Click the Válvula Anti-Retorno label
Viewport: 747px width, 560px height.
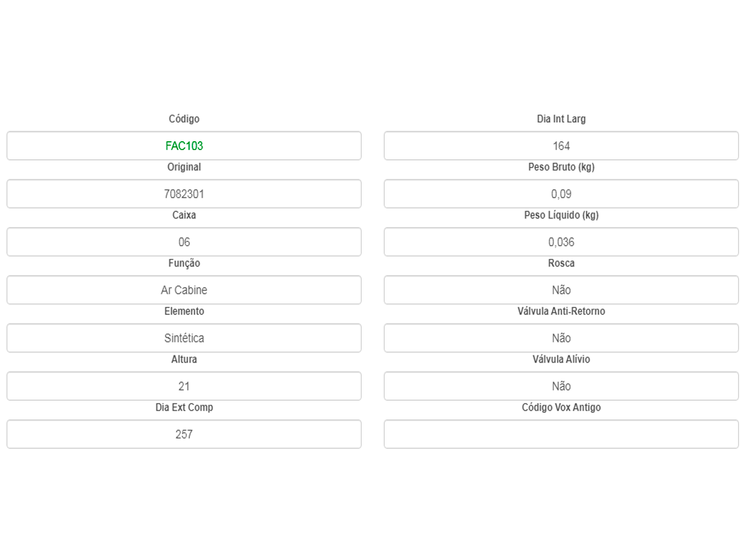[x=561, y=311]
